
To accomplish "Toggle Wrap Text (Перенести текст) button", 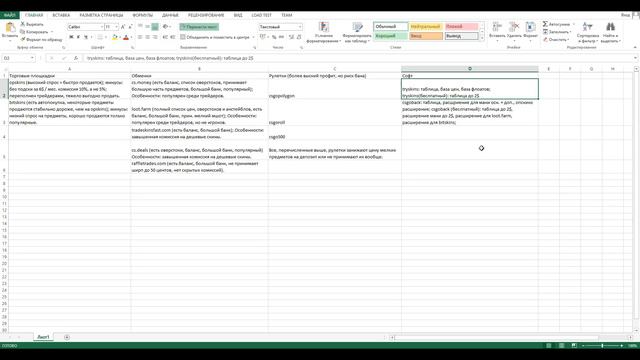I will click(199, 27).
